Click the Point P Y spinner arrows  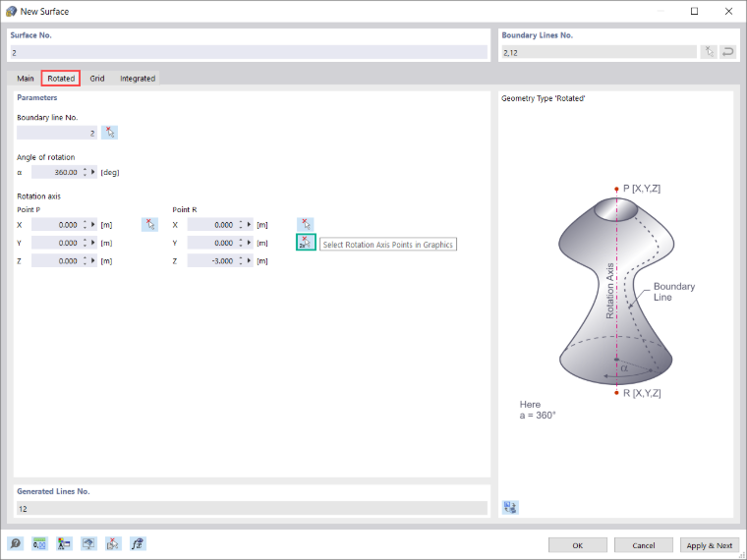tap(85, 243)
